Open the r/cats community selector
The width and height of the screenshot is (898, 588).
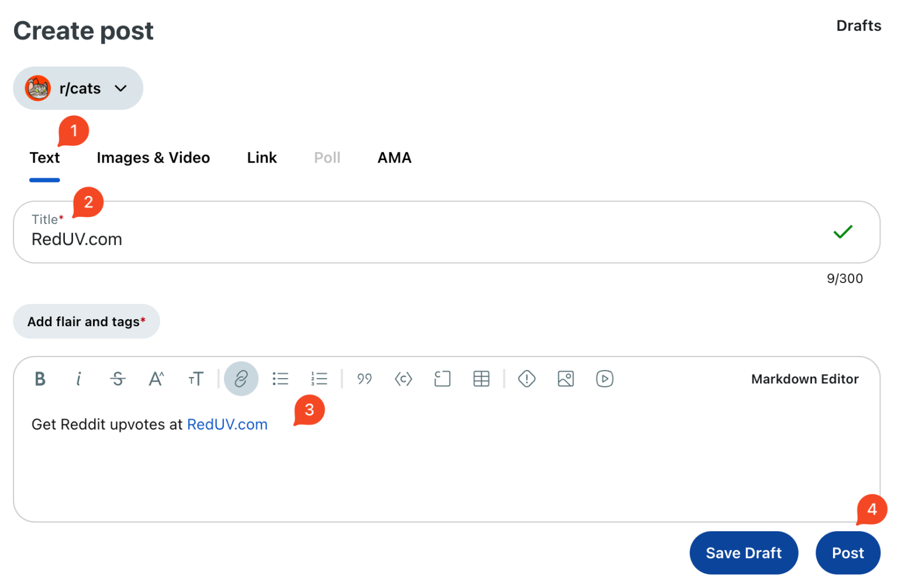point(78,88)
